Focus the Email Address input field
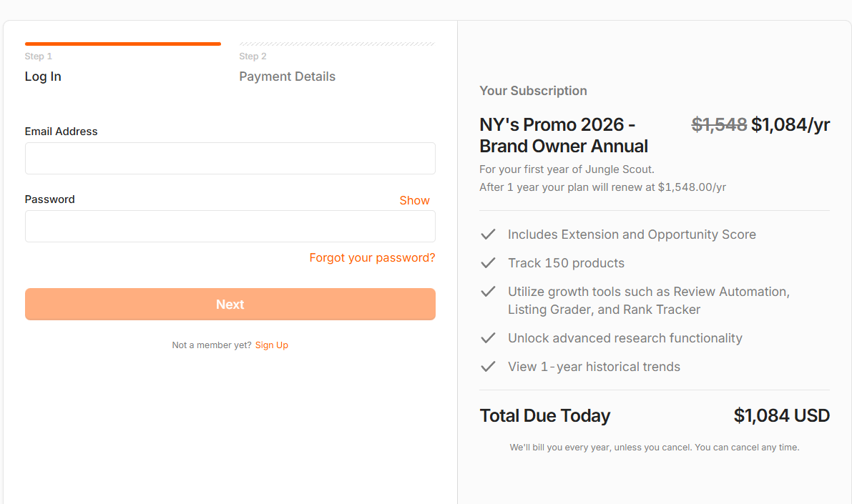The width and height of the screenshot is (852, 504). (x=230, y=158)
